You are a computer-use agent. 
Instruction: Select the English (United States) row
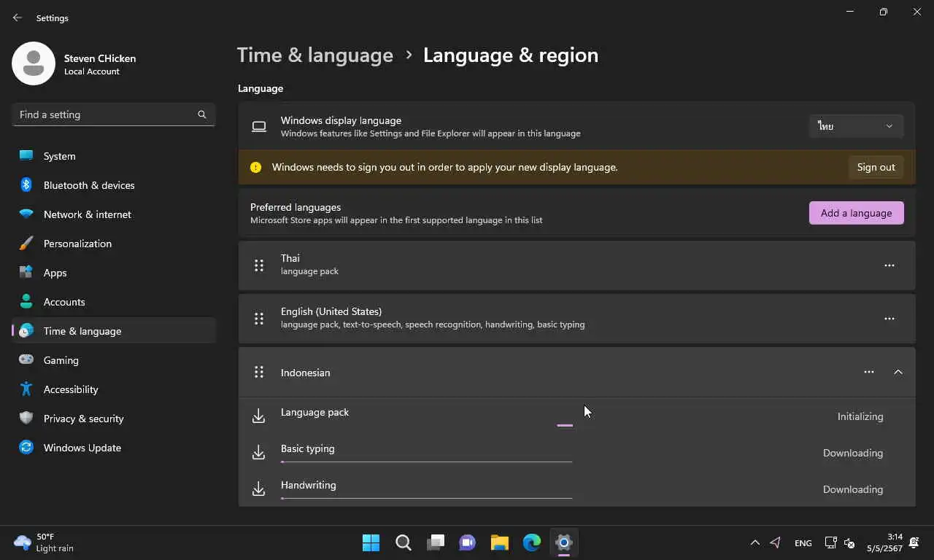576,319
